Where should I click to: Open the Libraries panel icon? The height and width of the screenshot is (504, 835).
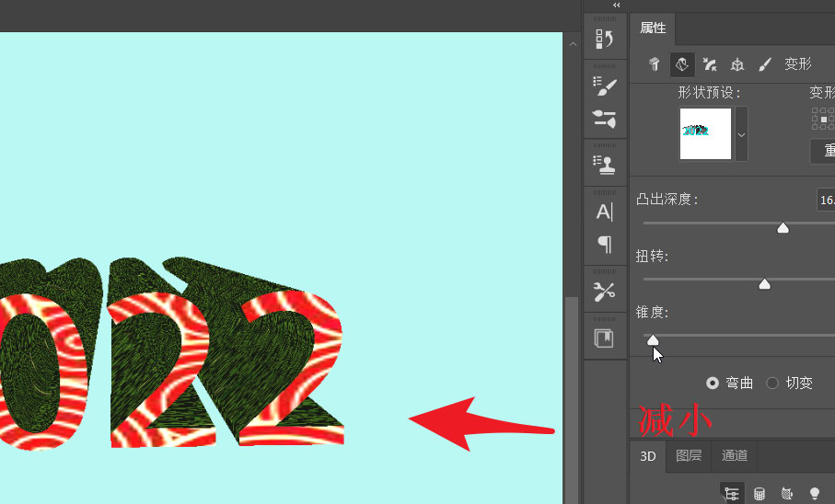coord(605,338)
